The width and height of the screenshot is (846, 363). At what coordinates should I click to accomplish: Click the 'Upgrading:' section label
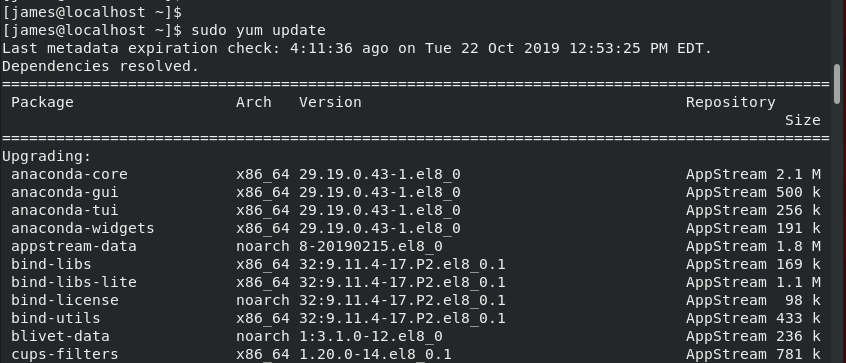[x=47, y=156]
